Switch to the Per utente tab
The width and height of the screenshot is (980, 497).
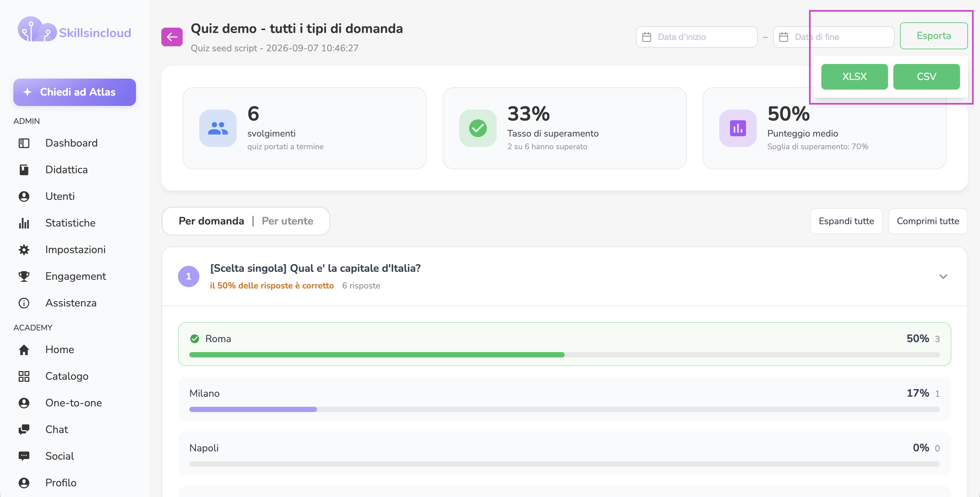click(x=287, y=221)
